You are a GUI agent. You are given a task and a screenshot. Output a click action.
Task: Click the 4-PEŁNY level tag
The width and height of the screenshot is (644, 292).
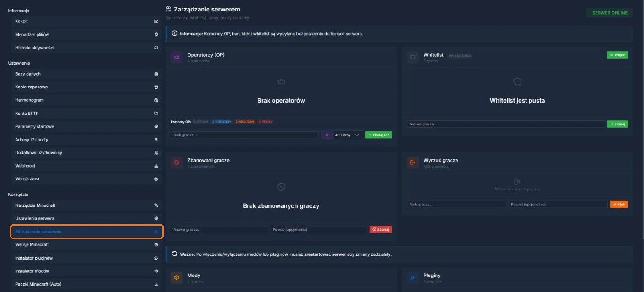click(x=266, y=122)
